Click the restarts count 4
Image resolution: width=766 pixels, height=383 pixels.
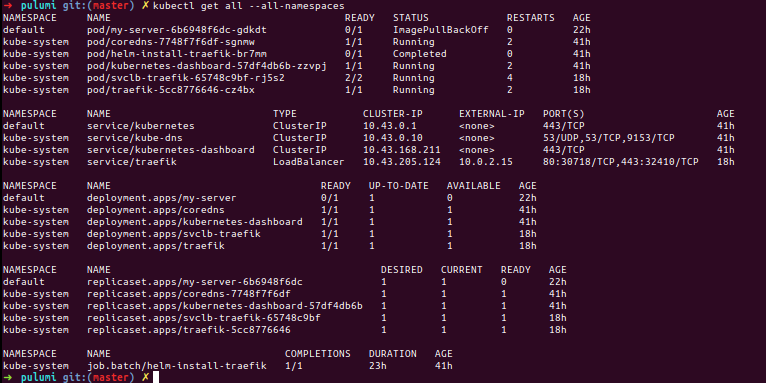510,78
